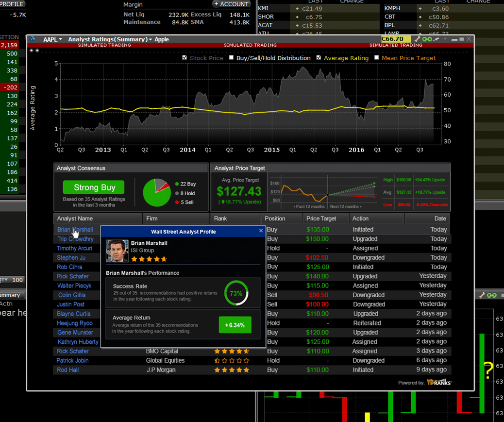Uncheck the Stock Price checkbox
Image resolution: width=504 pixels, height=422 pixels.
click(x=185, y=58)
